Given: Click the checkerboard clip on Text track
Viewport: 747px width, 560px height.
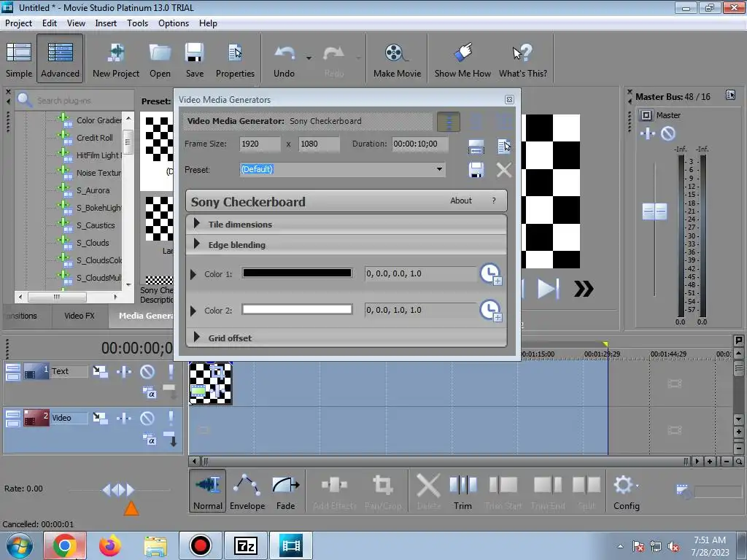Looking at the screenshot, I should click(211, 384).
